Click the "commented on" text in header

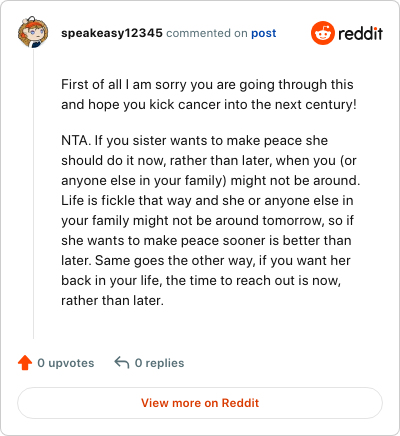pyautogui.click(x=207, y=33)
